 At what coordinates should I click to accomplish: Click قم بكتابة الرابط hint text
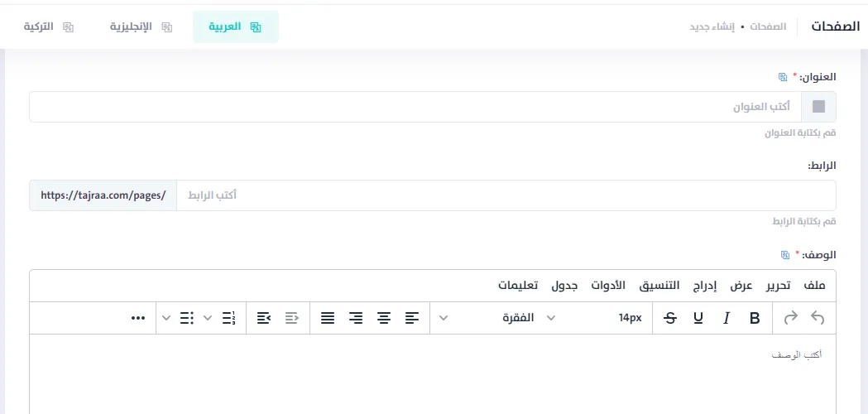804,222
